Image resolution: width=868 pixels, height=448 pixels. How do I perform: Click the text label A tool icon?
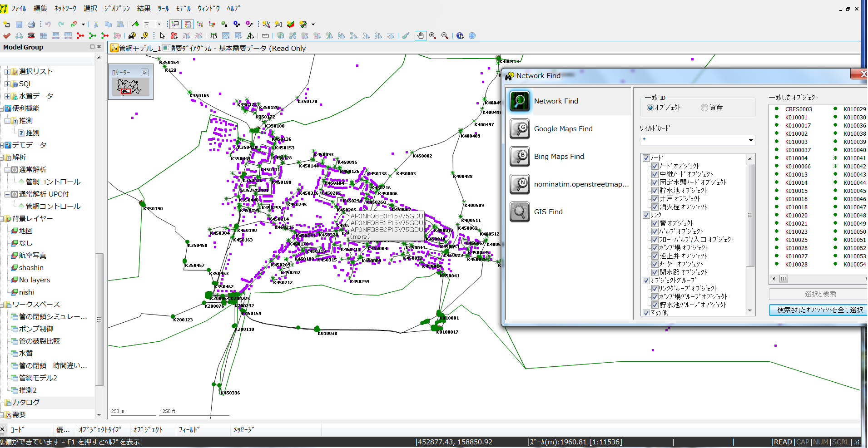pos(250,35)
